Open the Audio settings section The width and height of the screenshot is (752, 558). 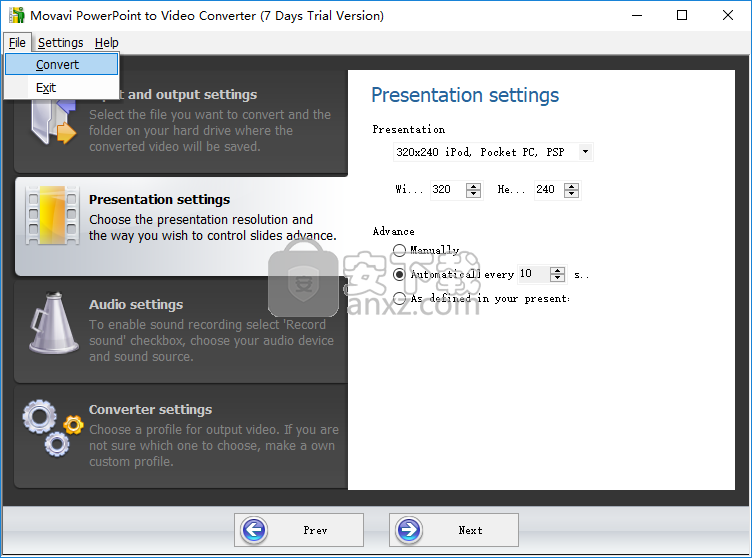click(x=181, y=331)
